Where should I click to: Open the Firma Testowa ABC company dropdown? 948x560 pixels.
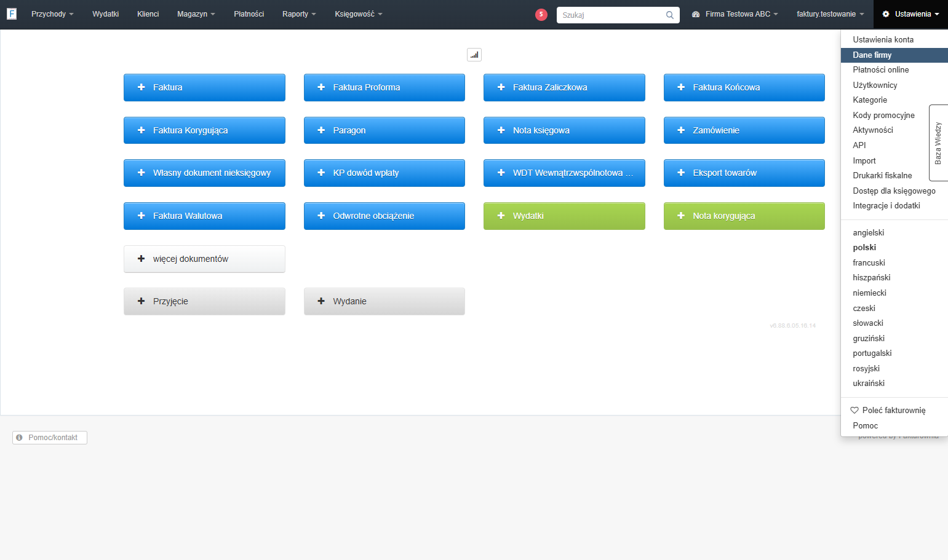click(x=735, y=14)
